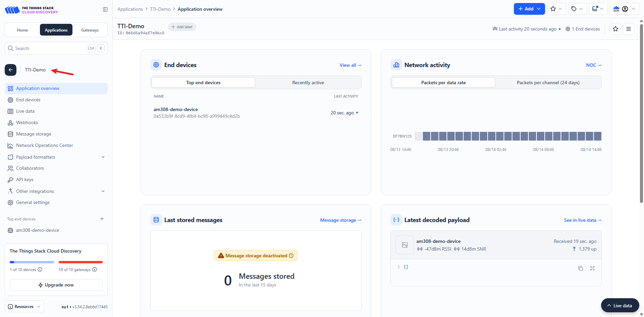Click info icon beside 10 of 10 gateways
644x317 pixels.
(95, 270)
